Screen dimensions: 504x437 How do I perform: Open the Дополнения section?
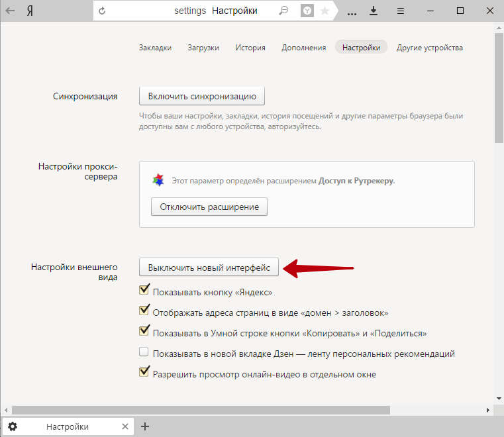303,48
